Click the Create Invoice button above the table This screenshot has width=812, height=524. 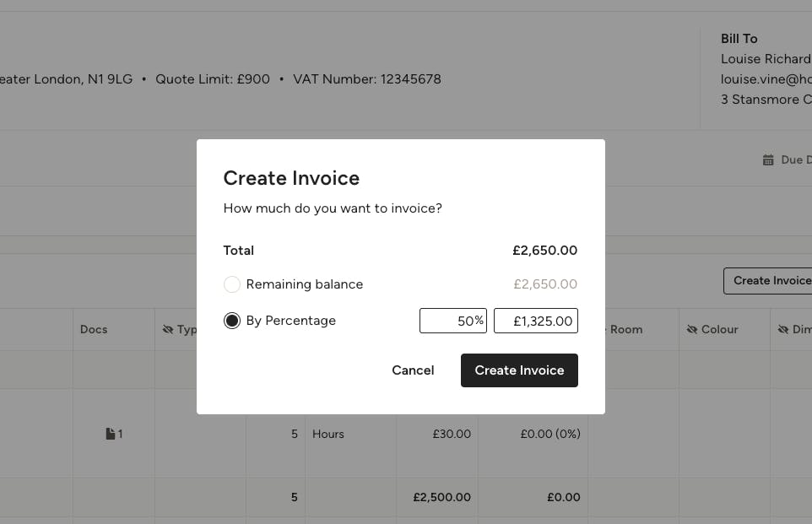click(771, 280)
